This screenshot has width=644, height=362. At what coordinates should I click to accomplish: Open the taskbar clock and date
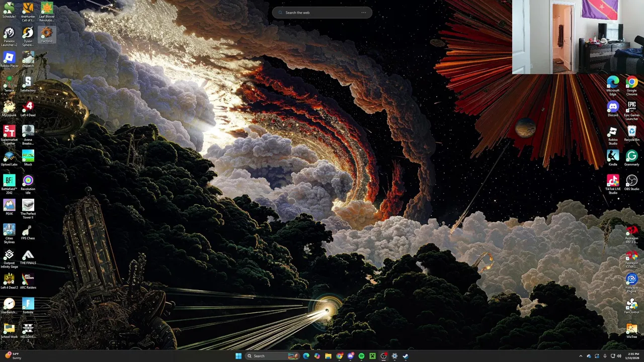(633, 356)
